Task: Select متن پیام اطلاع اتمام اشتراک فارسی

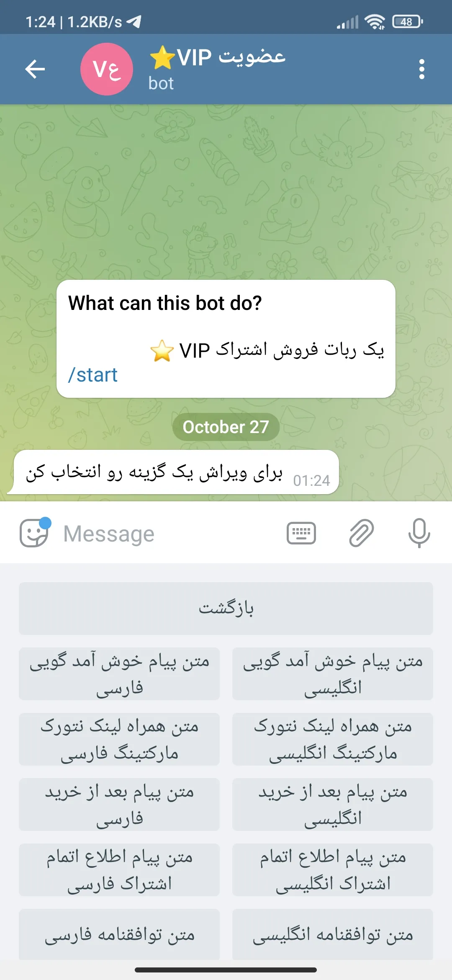Action: click(119, 870)
